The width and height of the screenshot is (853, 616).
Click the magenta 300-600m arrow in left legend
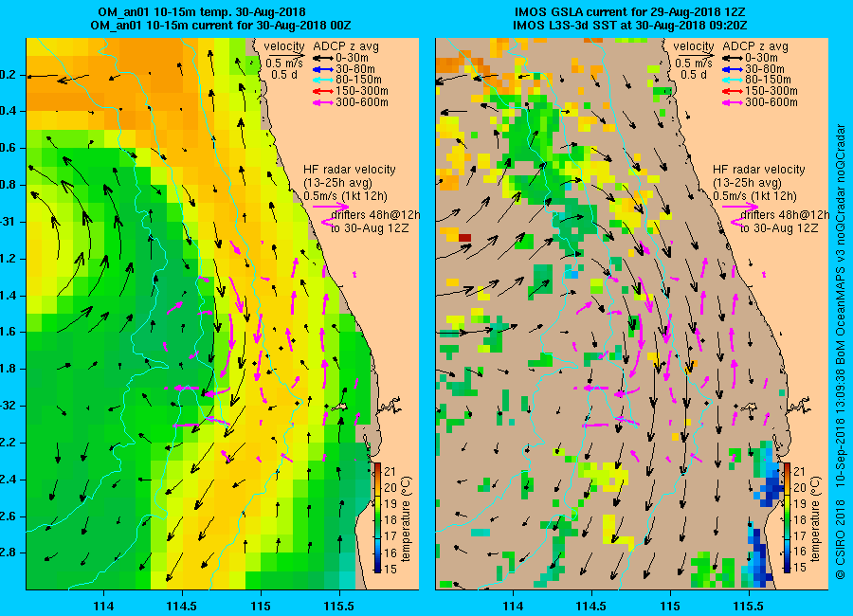coord(322,102)
